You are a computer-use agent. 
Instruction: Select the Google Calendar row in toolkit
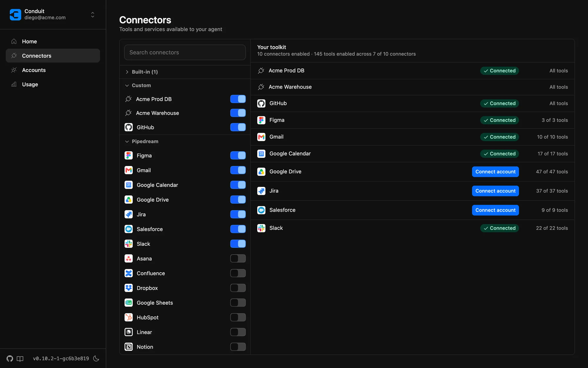pos(412,154)
